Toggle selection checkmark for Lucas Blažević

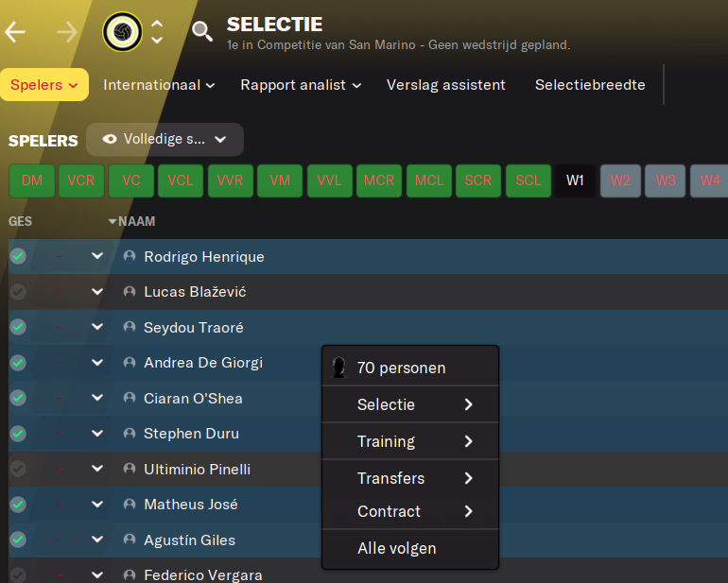tap(18, 291)
